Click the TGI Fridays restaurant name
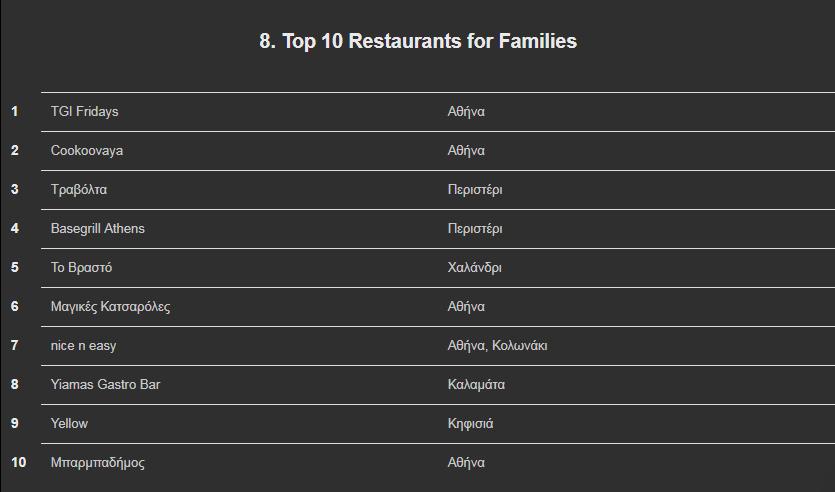The width and height of the screenshot is (835, 492). pos(84,111)
